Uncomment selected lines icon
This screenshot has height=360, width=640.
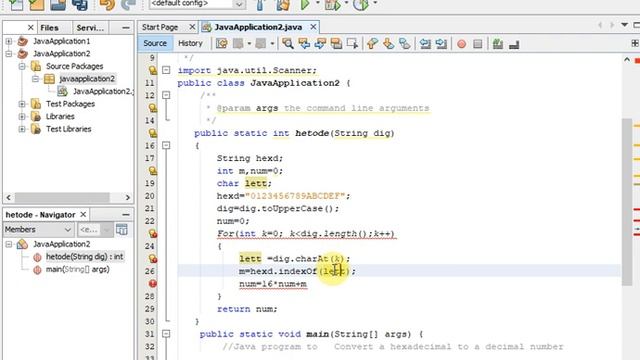pos(514,44)
